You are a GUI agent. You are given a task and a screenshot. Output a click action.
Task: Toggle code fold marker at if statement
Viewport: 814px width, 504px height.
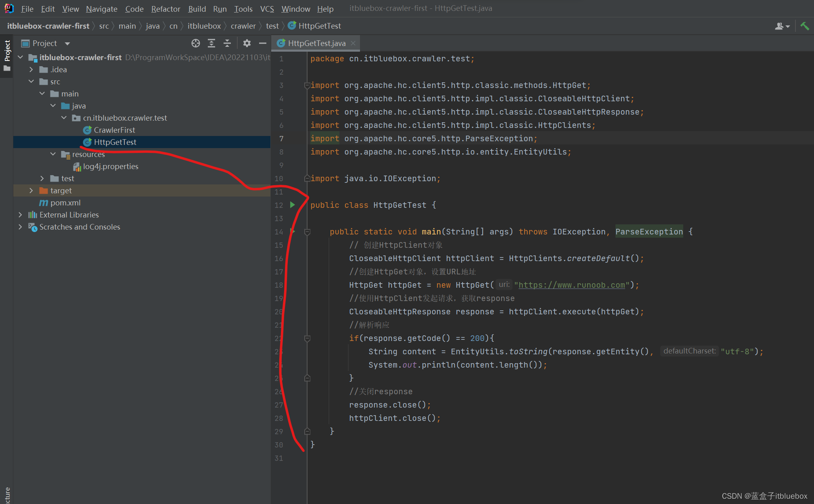pos(307,338)
